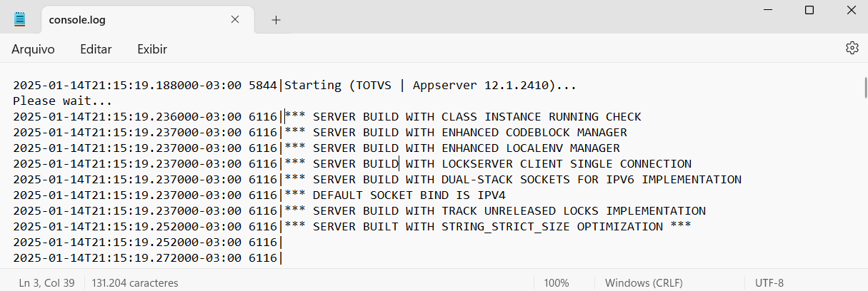The height and width of the screenshot is (291, 868).
Task: Maximize the Notepad window
Action: pyautogui.click(x=809, y=10)
